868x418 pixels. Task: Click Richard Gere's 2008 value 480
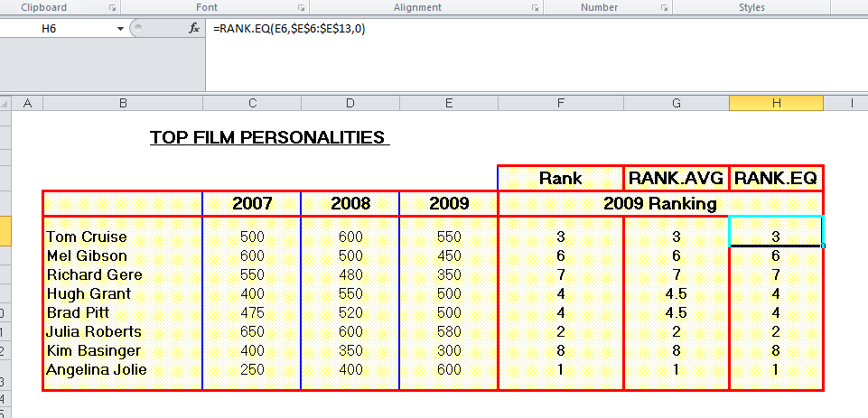point(350,274)
